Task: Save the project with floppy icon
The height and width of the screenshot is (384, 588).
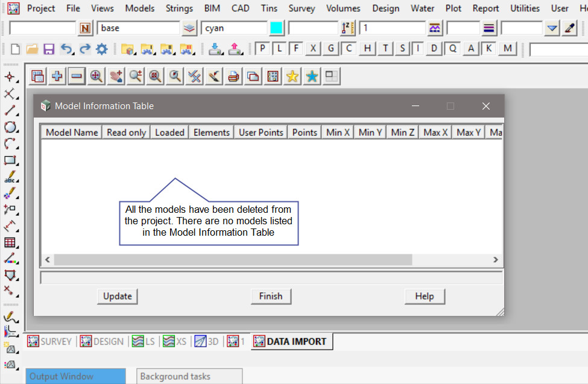Action: pos(49,49)
